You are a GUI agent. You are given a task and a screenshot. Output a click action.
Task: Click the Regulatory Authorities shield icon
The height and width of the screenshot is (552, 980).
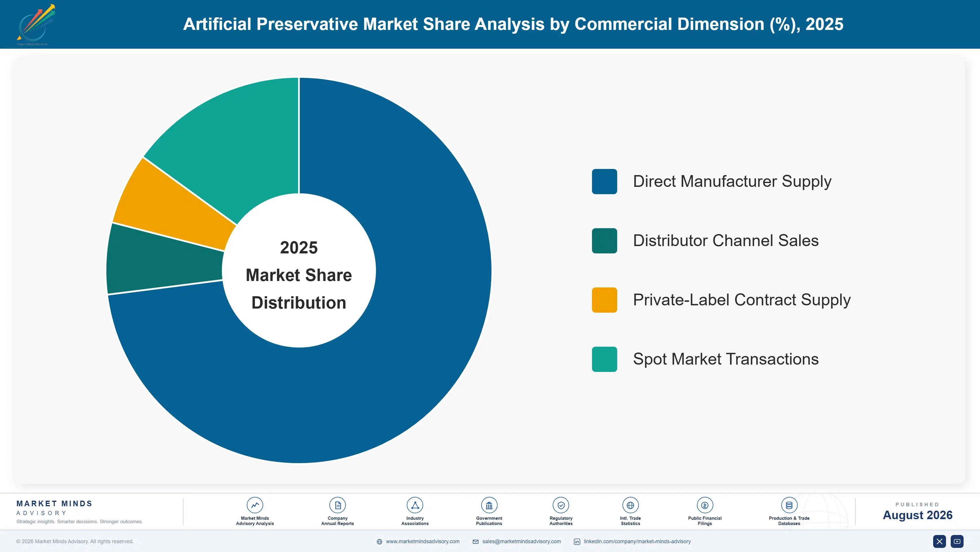point(561,505)
